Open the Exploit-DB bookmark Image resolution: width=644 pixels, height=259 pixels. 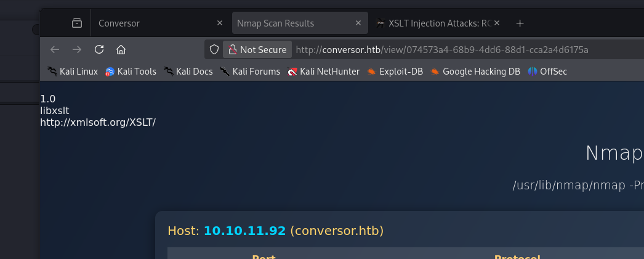[395, 72]
